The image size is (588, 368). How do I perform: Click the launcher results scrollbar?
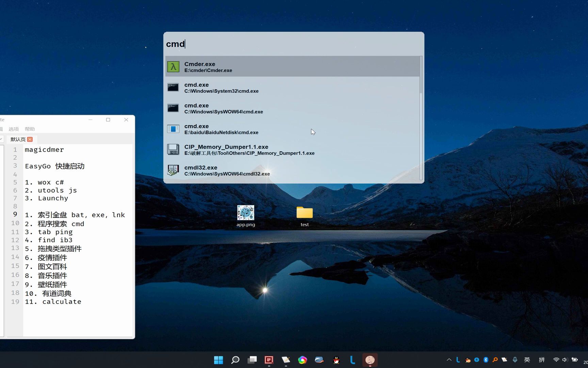pyautogui.click(x=421, y=118)
